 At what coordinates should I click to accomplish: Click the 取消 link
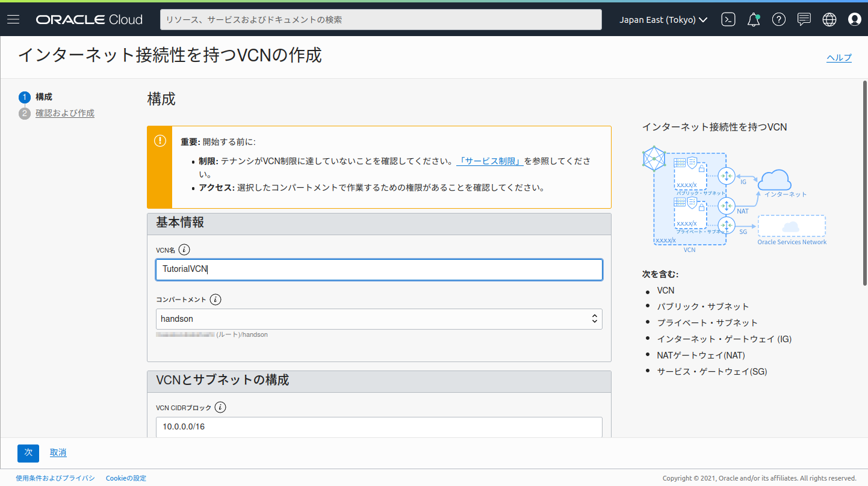(58, 453)
